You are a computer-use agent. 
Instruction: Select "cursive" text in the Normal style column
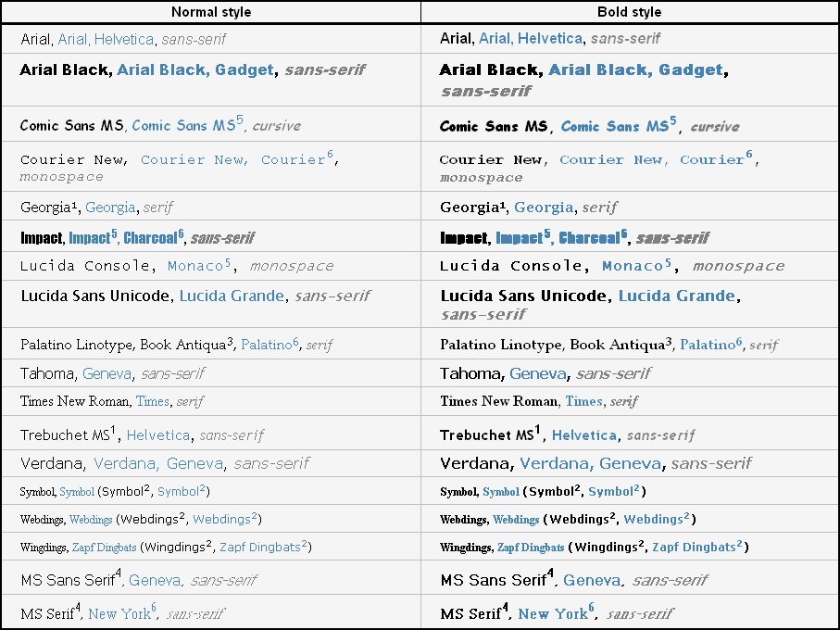276,126
